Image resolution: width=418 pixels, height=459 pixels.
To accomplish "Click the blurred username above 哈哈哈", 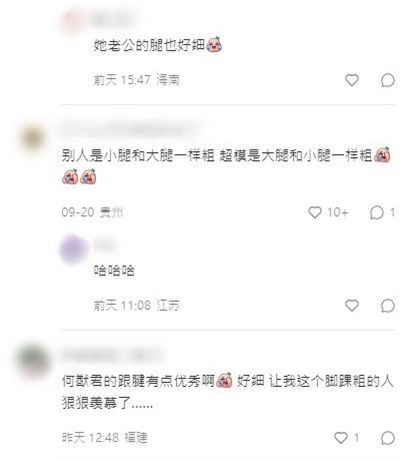I will click(x=104, y=246).
